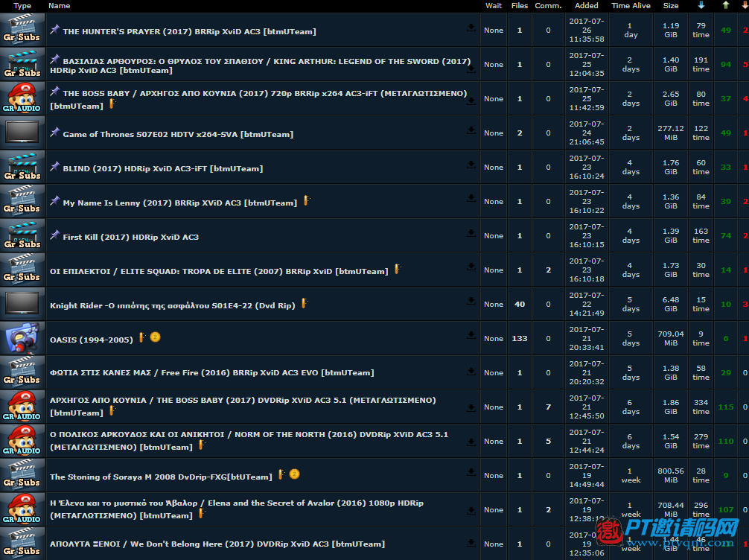Image resolution: width=749 pixels, height=560 pixels.
Task: Sort by the blue download arrow column header
Action: pyautogui.click(x=701, y=4)
